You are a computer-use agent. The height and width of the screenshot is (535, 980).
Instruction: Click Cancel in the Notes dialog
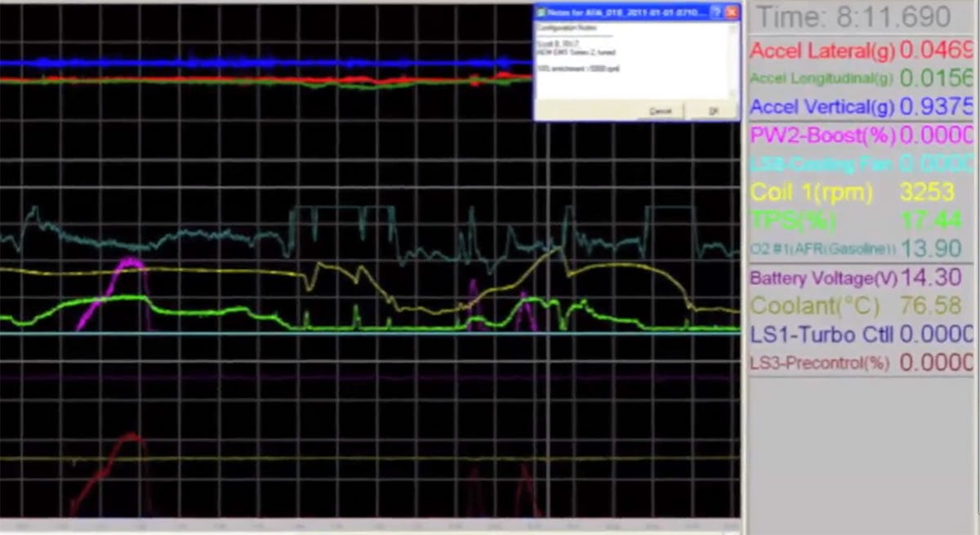[659, 110]
